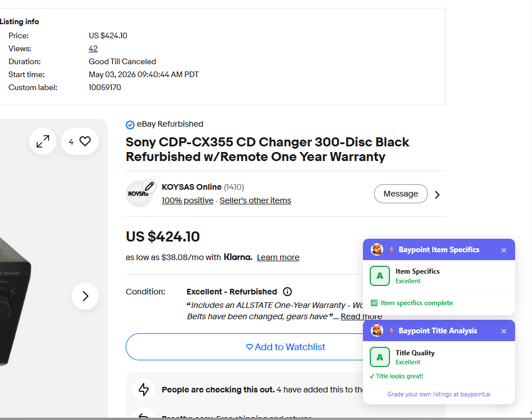Click the Klarna logo text
The height and width of the screenshot is (420, 532).
(x=238, y=257)
